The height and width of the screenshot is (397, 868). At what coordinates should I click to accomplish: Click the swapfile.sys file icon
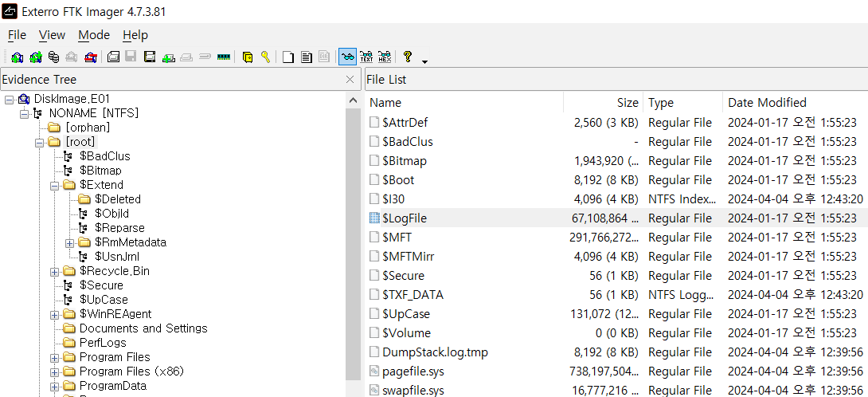point(375,391)
